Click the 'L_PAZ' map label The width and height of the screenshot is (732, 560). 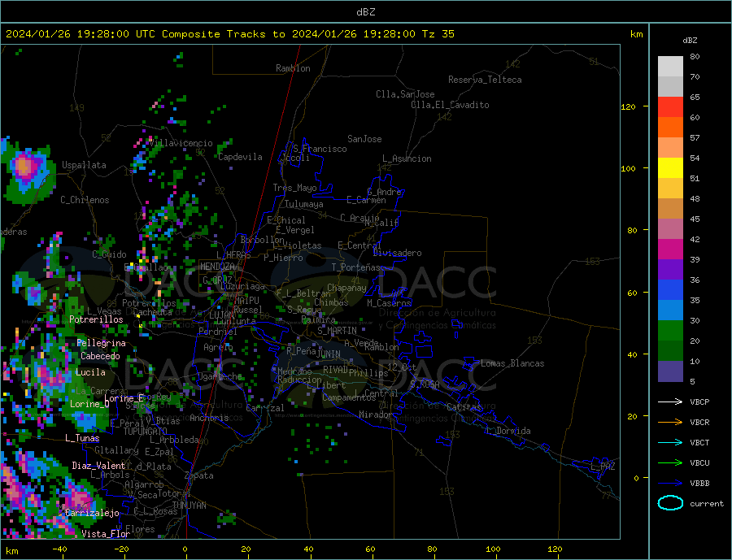coord(603,467)
